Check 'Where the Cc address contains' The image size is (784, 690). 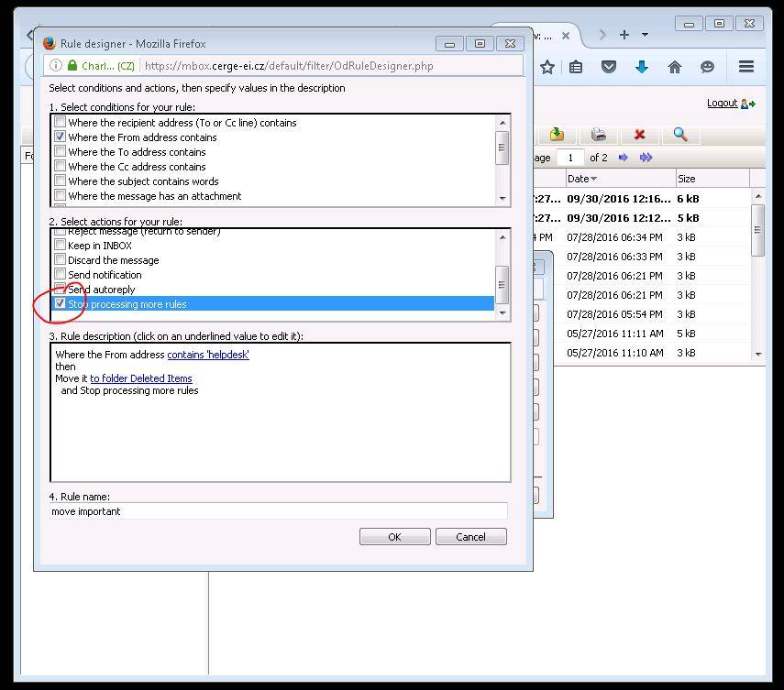(60, 166)
